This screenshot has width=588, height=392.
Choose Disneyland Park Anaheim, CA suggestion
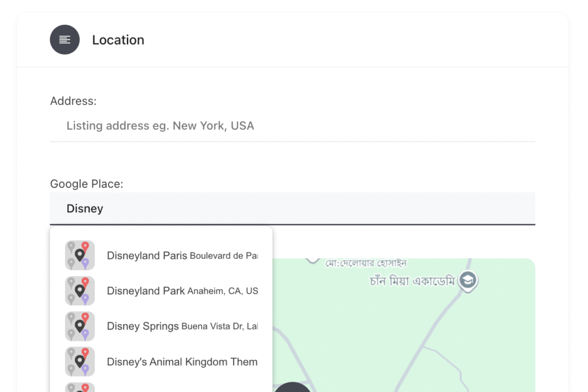161,291
